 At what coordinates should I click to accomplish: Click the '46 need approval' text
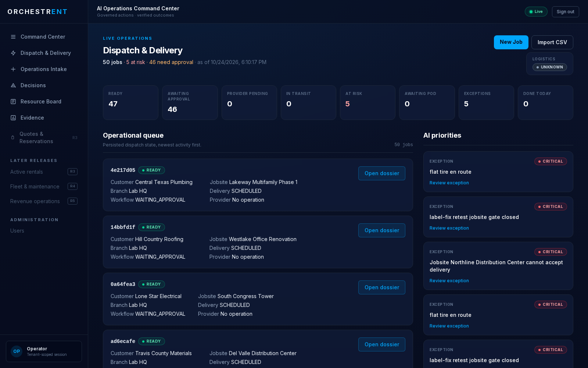[x=171, y=62]
